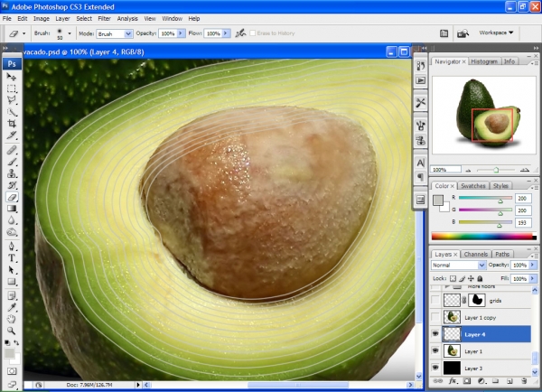Show the grids layer
The width and height of the screenshot is (542, 392).
[435, 300]
